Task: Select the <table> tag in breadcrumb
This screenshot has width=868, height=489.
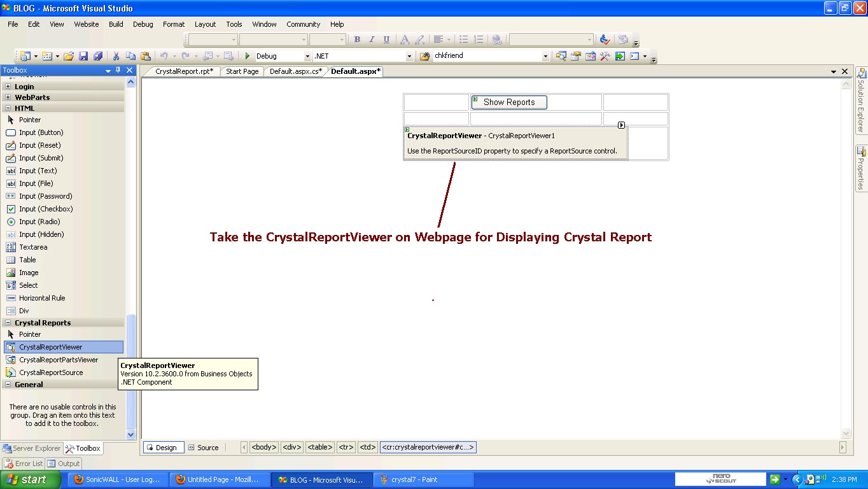Action: [320, 448]
